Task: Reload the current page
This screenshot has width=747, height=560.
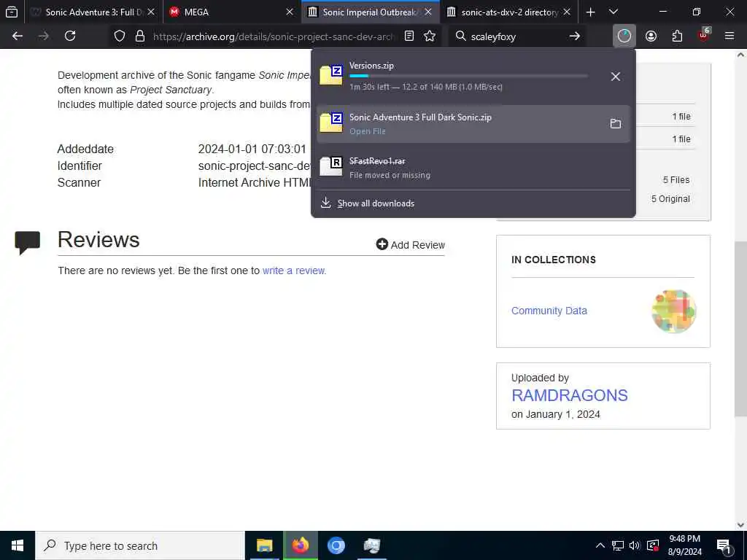Action: [x=70, y=36]
